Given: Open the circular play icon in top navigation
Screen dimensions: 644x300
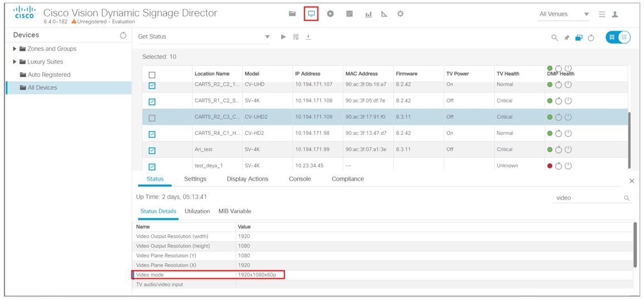Looking at the screenshot, I should (x=330, y=13).
